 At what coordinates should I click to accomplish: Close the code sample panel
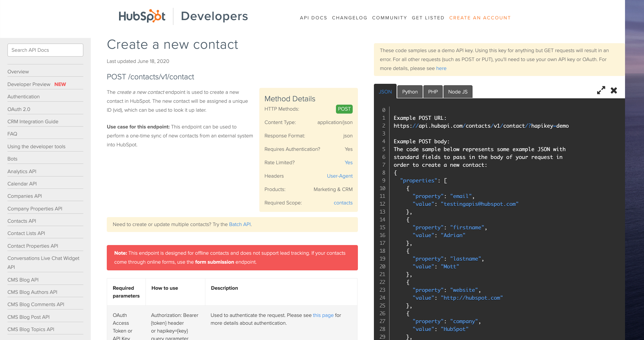tap(614, 90)
